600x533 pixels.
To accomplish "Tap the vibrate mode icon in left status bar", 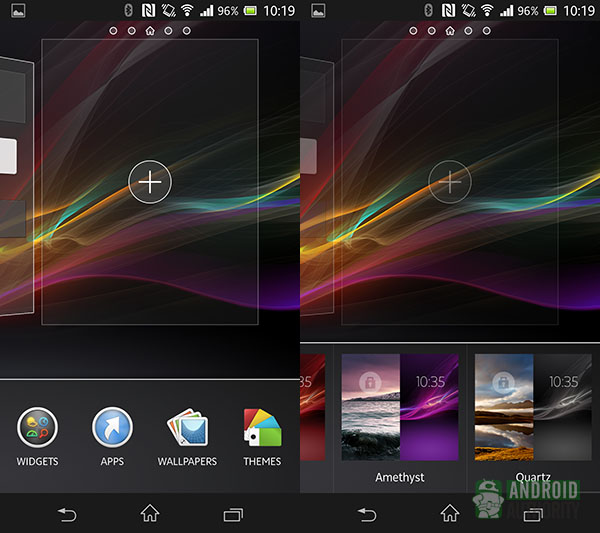I will (x=168, y=10).
